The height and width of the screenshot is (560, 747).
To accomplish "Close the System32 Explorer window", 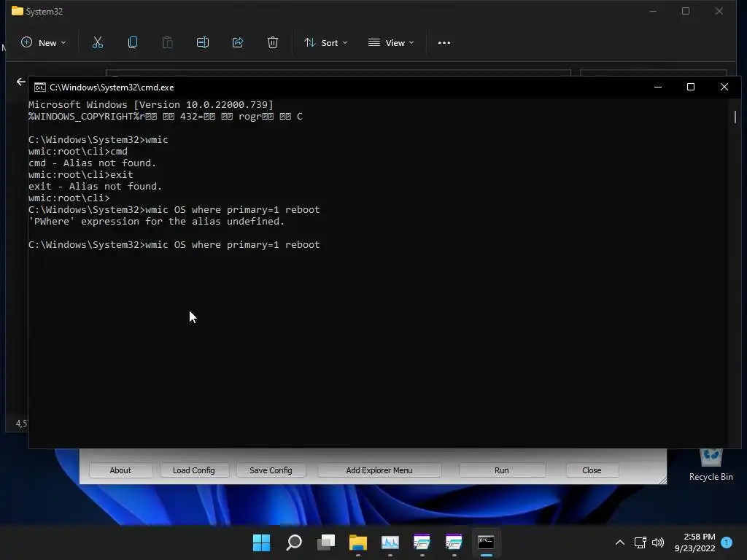I will pyautogui.click(x=719, y=11).
